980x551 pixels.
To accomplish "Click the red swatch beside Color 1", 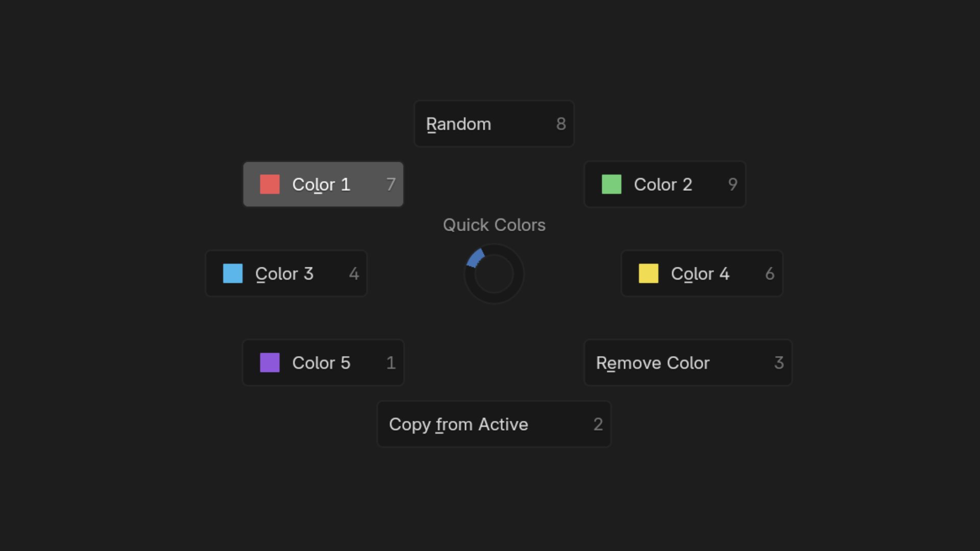I will coord(270,184).
